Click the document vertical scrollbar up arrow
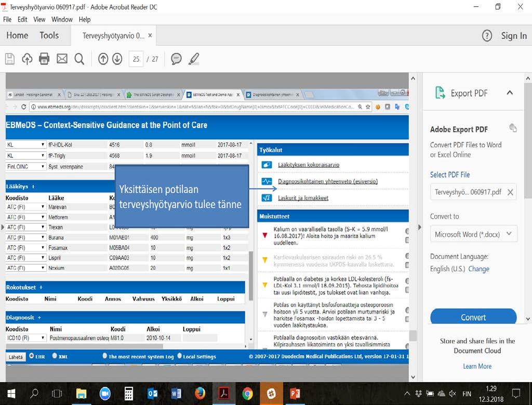The height and width of the screenshot is (405, 532). (x=413, y=78)
